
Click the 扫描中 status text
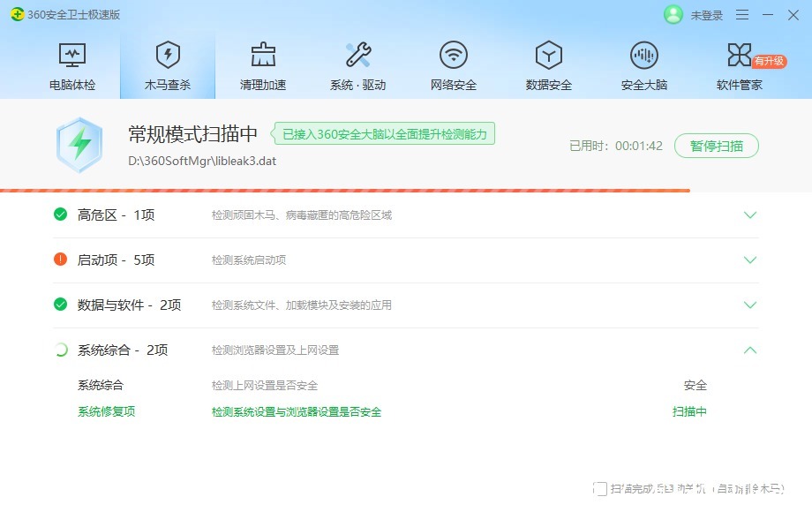click(x=689, y=411)
